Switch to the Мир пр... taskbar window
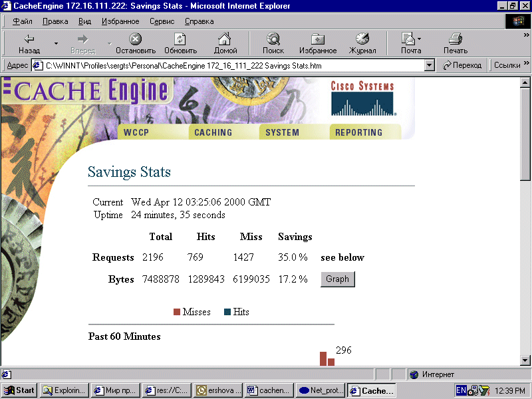Image resolution: width=532 pixels, height=399 pixels. (x=116, y=390)
